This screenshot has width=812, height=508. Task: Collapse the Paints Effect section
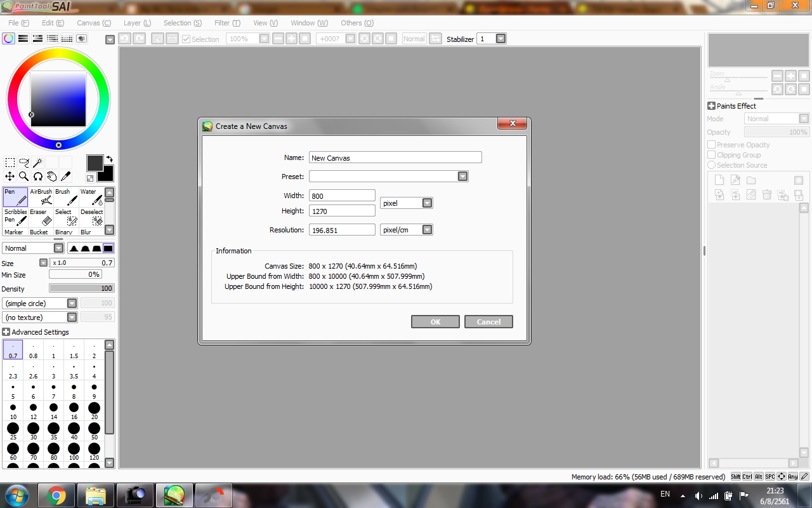(x=711, y=106)
